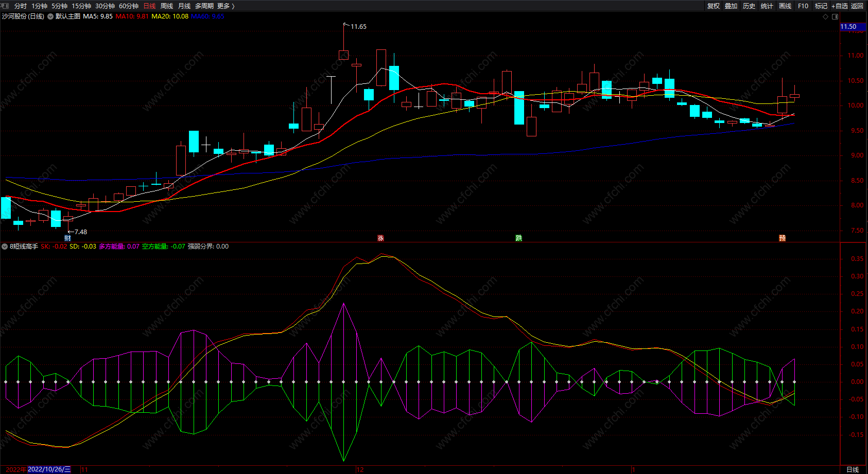
Task: Toggle the side panel icon near price axis
Action: pos(835,16)
